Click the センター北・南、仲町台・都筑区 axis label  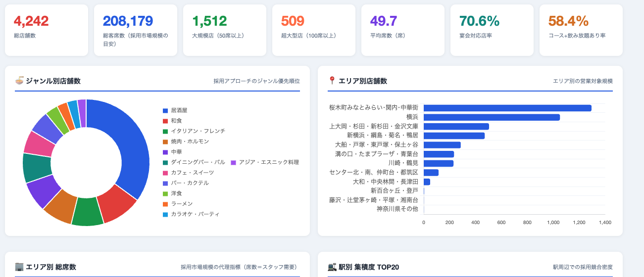374,172
